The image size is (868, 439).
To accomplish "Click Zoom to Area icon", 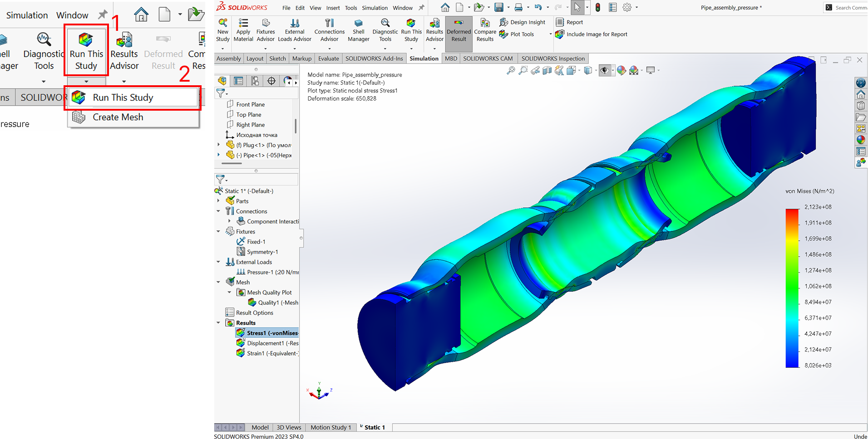I will point(523,70).
